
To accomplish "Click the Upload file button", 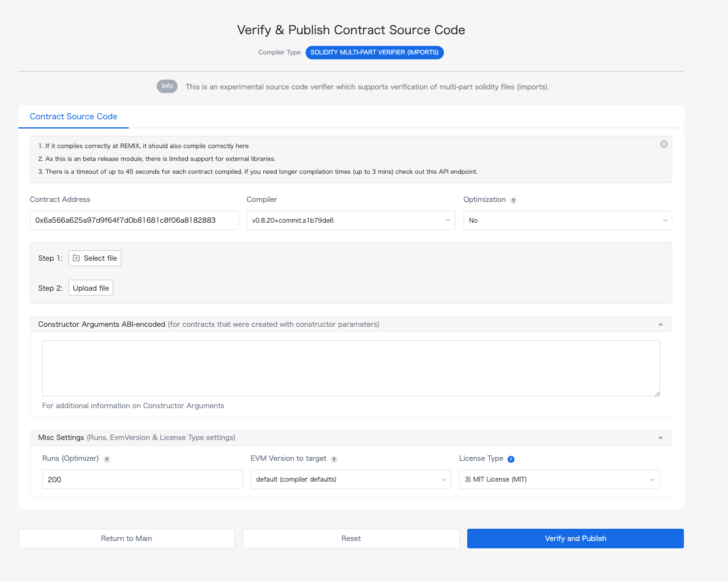I will [x=91, y=288].
